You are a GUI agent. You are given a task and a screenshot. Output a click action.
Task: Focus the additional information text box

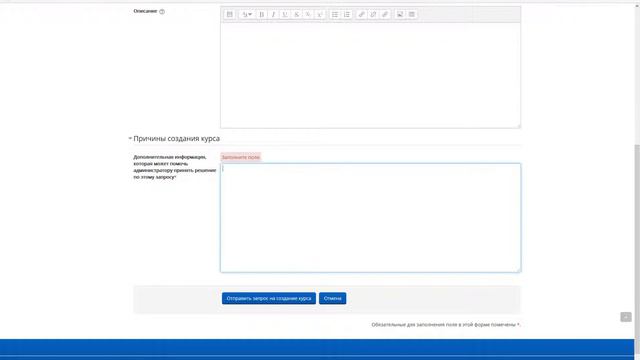tap(370, 218)
